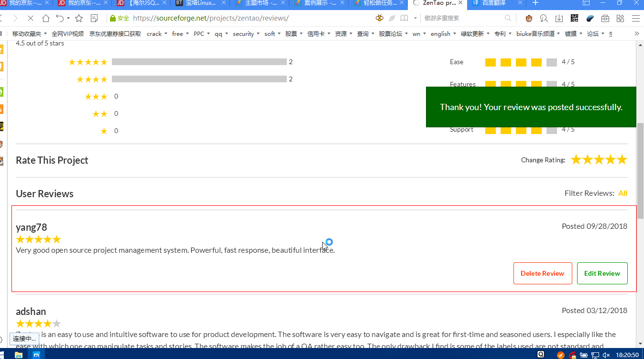Click the Rate This Project heading
This screenshot has height=359, width=644.
tap(52, 160)
